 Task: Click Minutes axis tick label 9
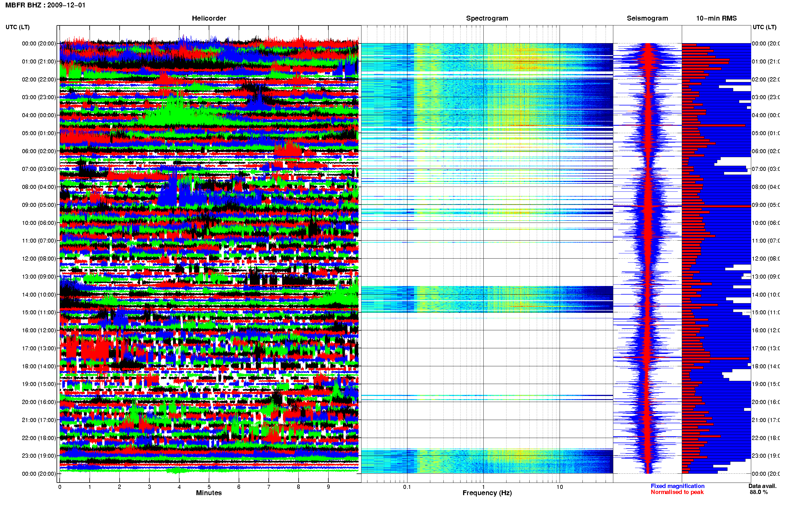328,487
